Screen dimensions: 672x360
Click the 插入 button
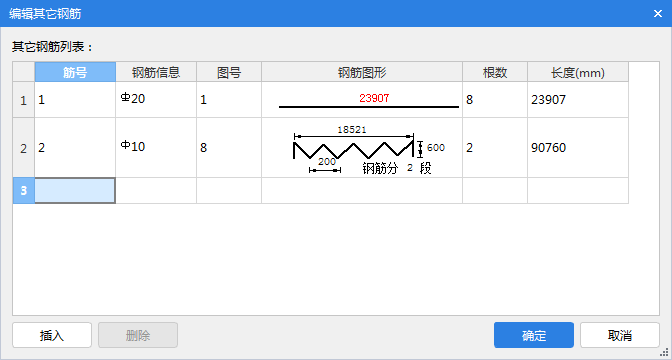click(x=52, y=335)
